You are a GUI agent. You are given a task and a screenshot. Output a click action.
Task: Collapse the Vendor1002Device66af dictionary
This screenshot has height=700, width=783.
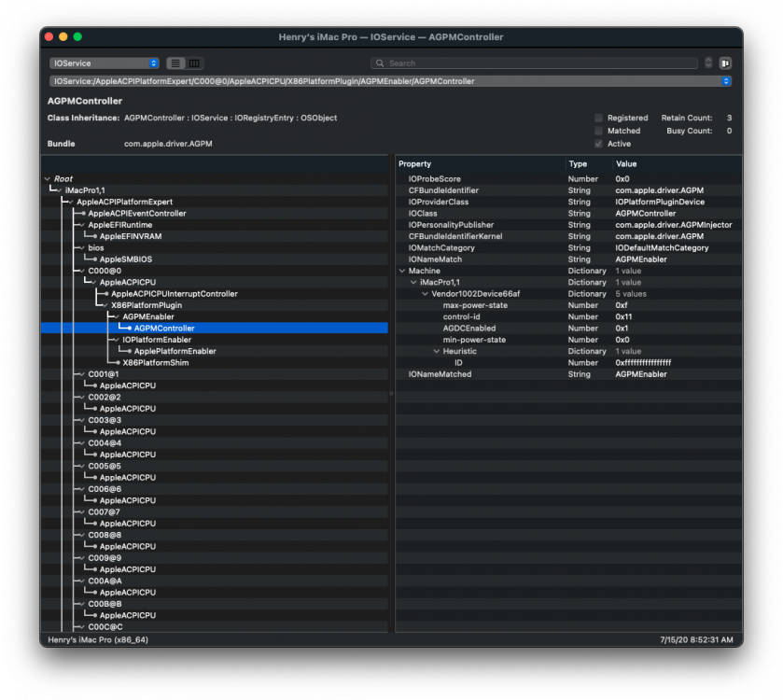tap(425, 294)
